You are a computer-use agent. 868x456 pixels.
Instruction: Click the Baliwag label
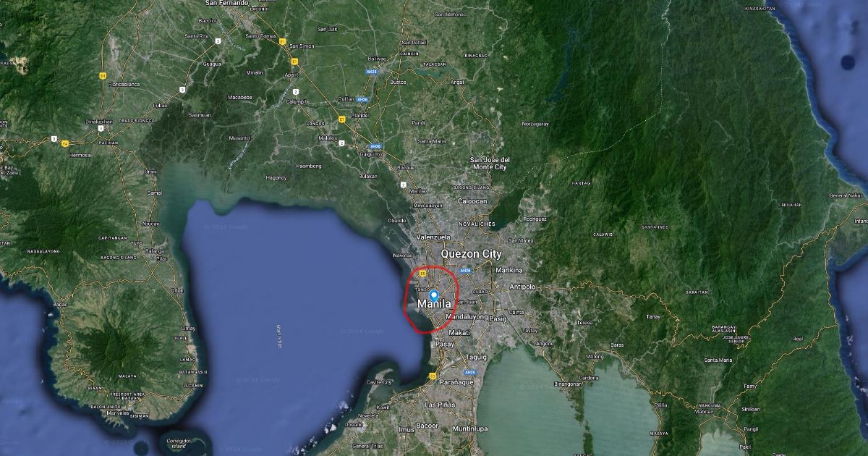[x=378, y=57]
